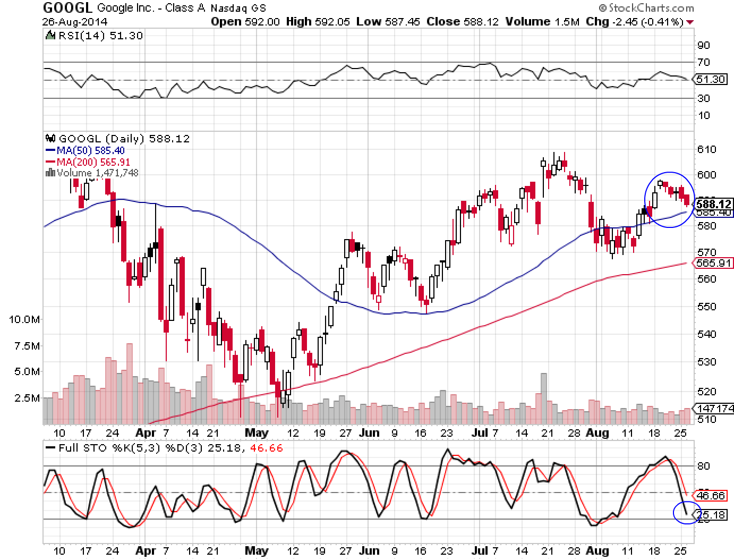Screen dimensions: 734x560
Task: Click the 10.0M volume axis label
Action: (24, 320)
